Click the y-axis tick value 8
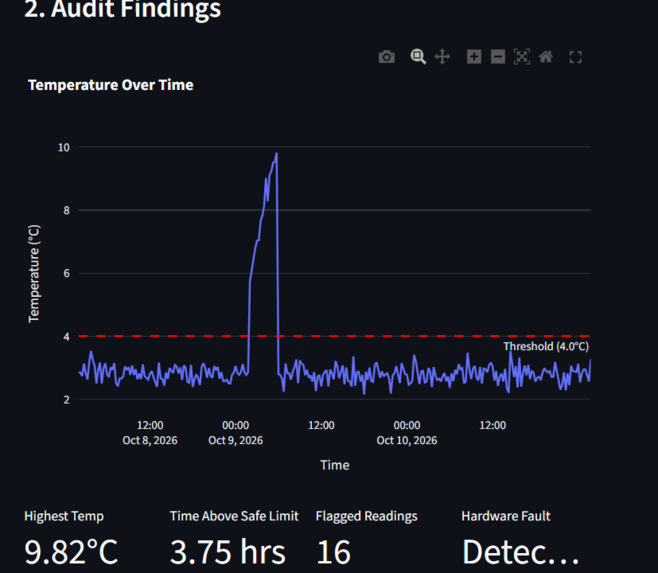Screen dimensions: 658x573 (66, 210)
